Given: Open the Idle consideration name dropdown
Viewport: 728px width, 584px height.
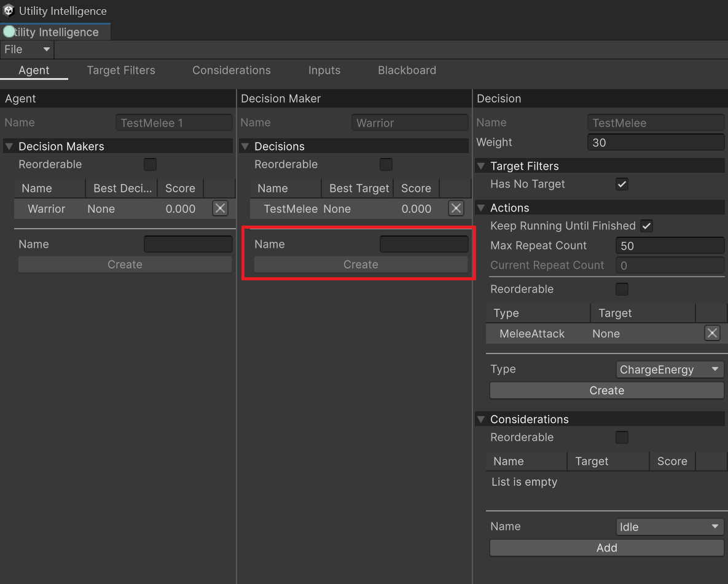Looking at the screenshot, I should tap(670, 527).
